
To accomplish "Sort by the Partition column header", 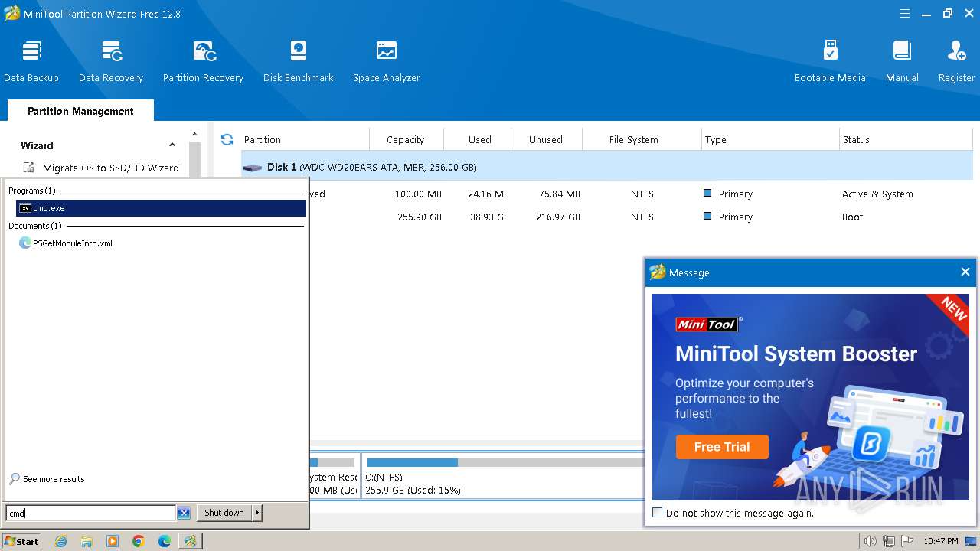I will 263,139.
